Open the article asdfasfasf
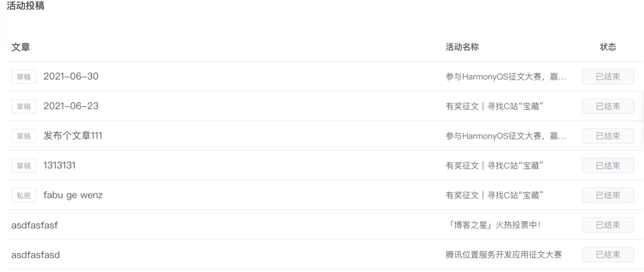 (x=35, y=225)
